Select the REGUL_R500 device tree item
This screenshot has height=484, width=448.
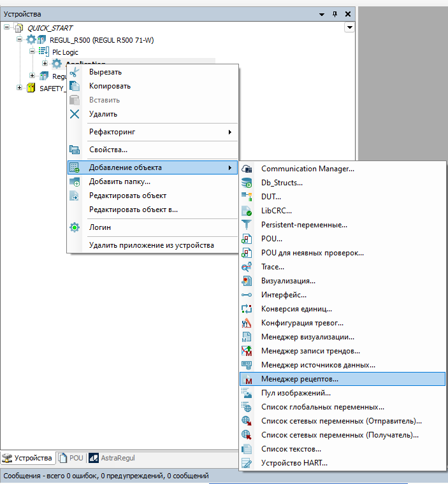(101, 39)
